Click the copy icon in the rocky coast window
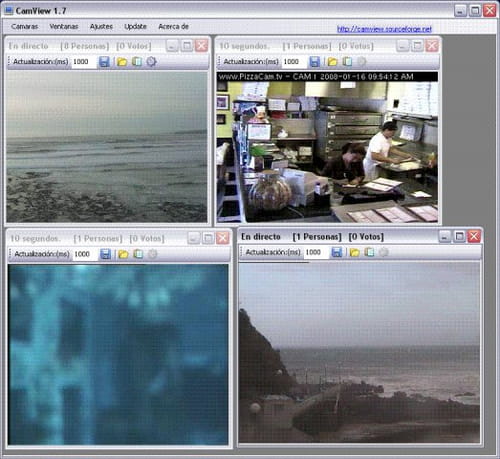Image resolution: width=500 pixels, height=459 pixels. [369, 252]
